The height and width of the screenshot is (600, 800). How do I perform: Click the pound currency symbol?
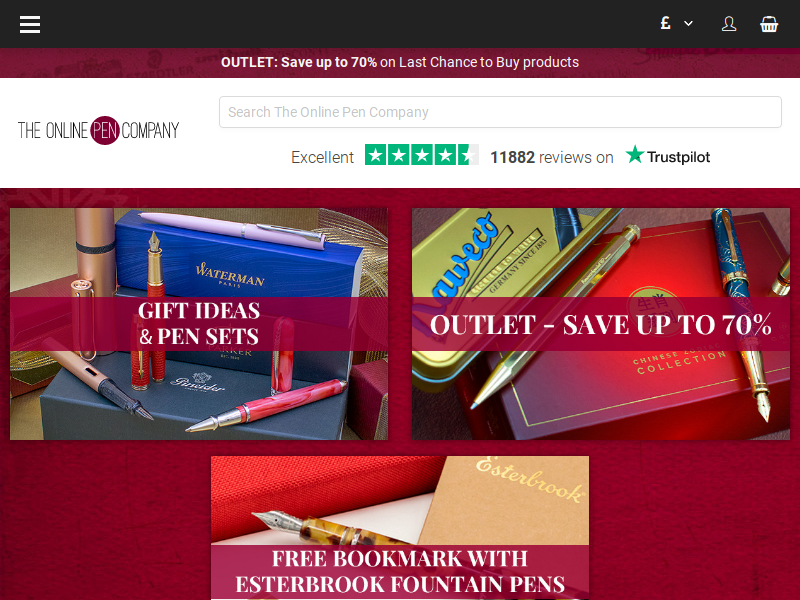tap(665, 23)
